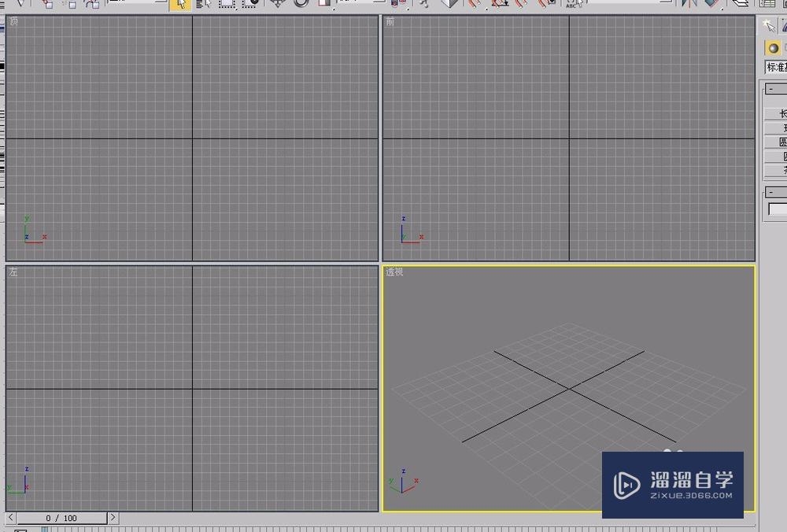Click the 透视 perspective viewport label
Viewport: 787px width, 532px height.
[x=394, y=272]
